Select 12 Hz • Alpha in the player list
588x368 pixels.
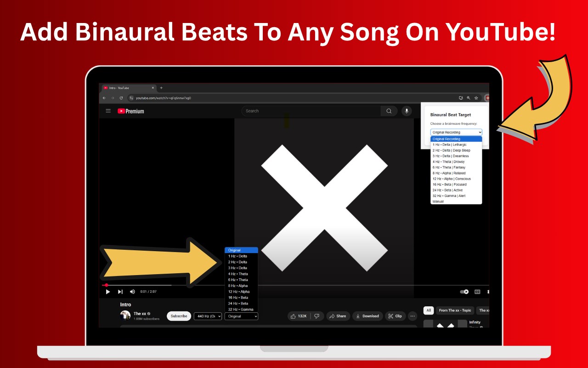click(241, 292)
